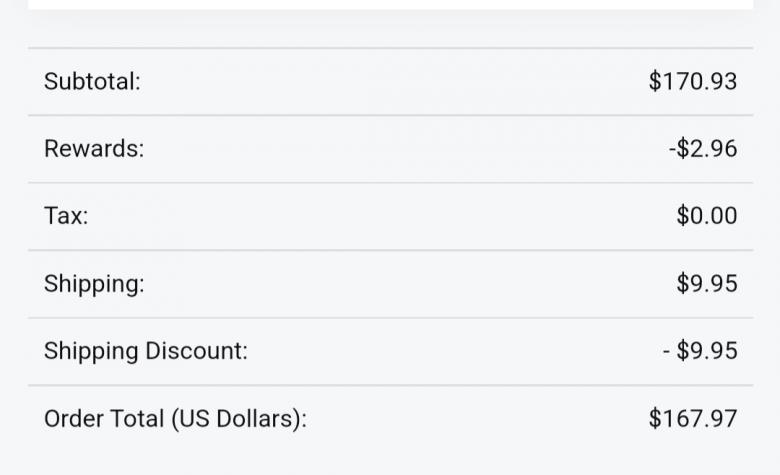The image size is (780, 475).
Task: Select the -$2.96 rewards amount
Action: [x=702, y=149]
